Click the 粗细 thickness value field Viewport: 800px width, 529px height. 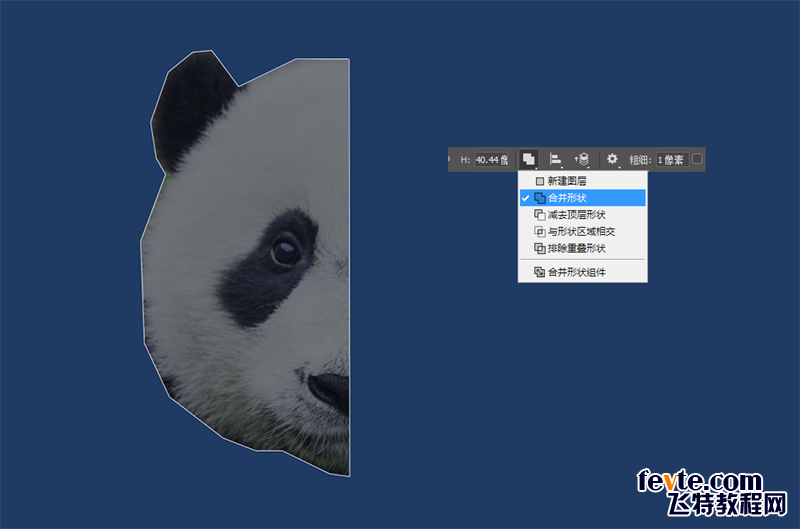[671, 159]
